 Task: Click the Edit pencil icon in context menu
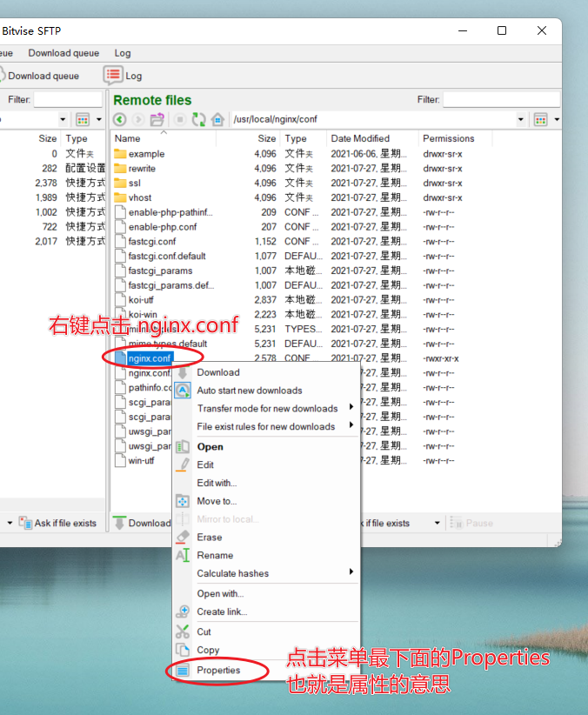[x=183, y=464]
